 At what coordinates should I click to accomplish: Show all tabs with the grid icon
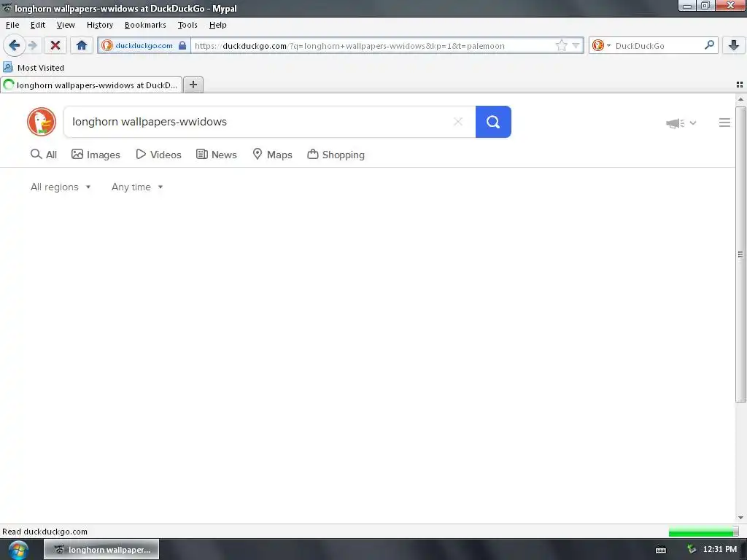[x=740, y=85]
